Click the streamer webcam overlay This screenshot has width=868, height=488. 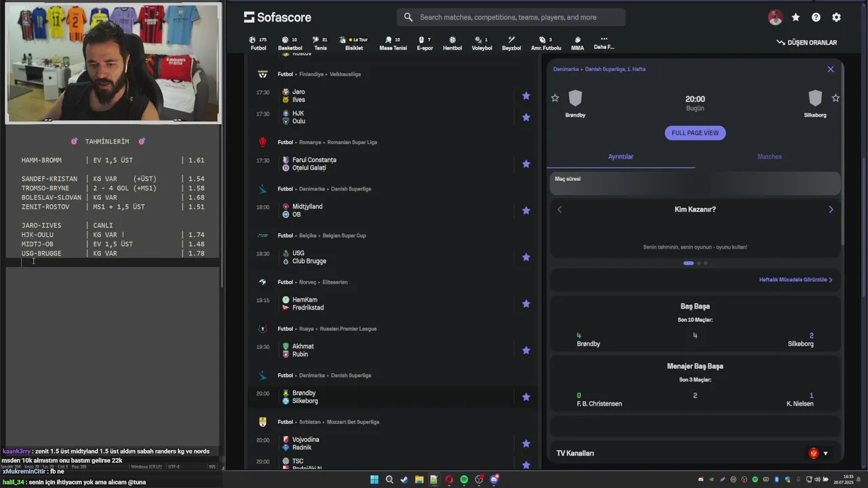[113, 63]
